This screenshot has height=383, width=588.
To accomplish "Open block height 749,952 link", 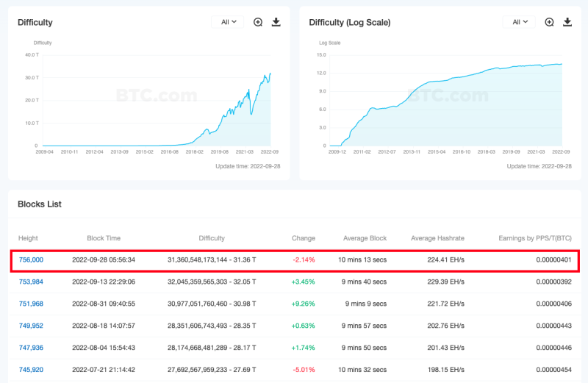I will pyautogui.click(x=31, y=326).
